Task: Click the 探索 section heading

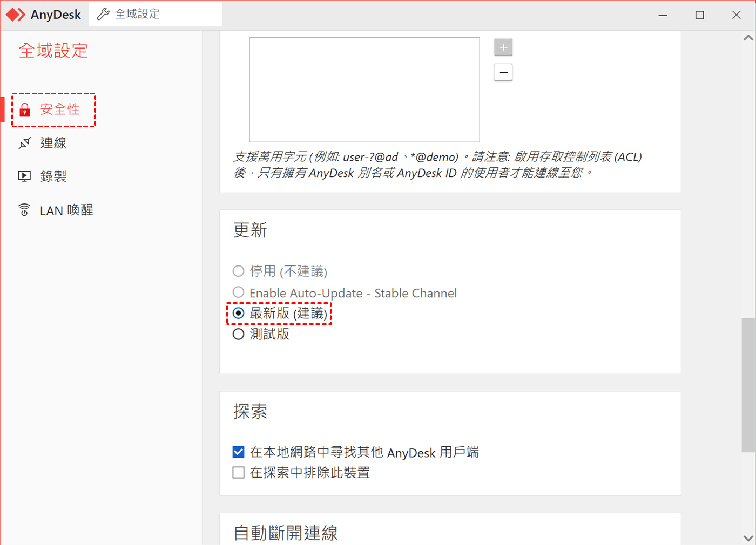Action: [251, 412]
